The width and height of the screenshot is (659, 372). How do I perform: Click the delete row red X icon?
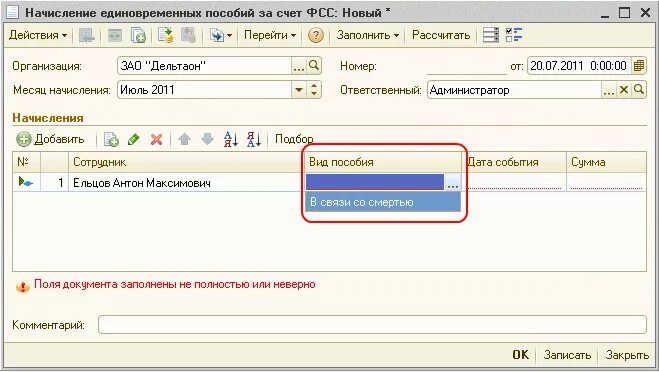tap(156, 139)
